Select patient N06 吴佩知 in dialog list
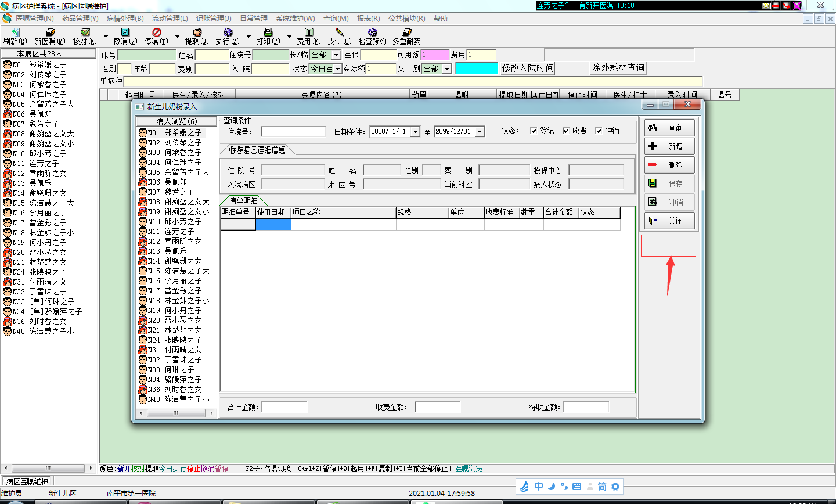 click(175, 182)
